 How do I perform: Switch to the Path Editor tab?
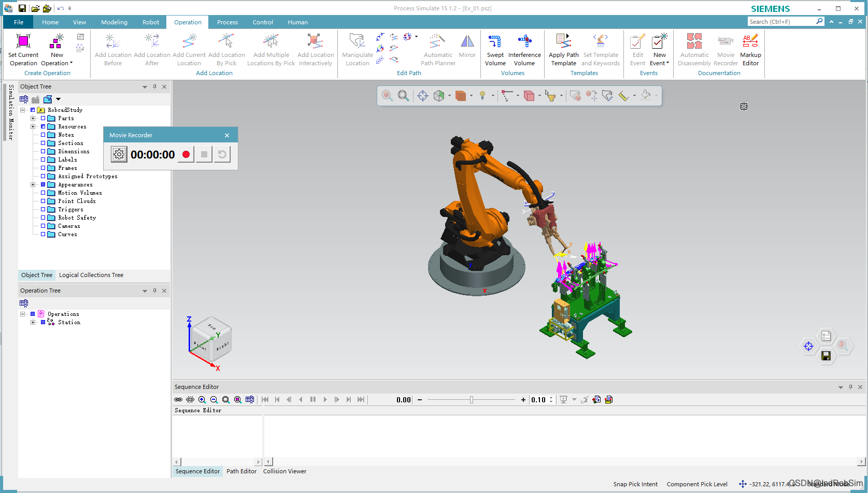(x=241, y=471)
